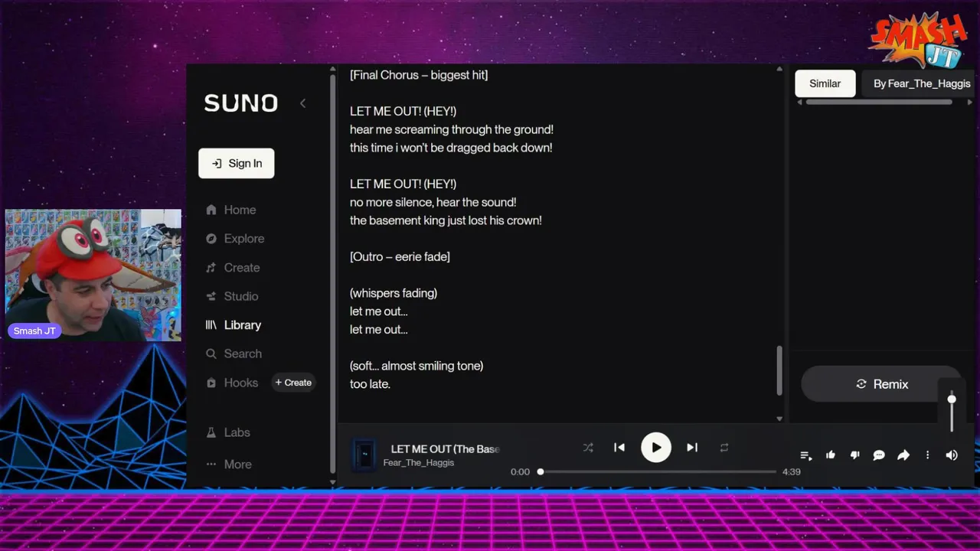Like the song with thumbs up
Image resolution: width=980 pixels, height=551 pixels.
pyautogui.click(x=831, y=455)
